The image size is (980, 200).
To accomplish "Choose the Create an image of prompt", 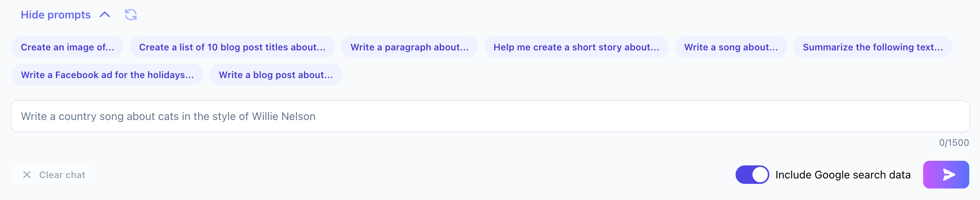I will pyautogui.click(x=68, y=47).
